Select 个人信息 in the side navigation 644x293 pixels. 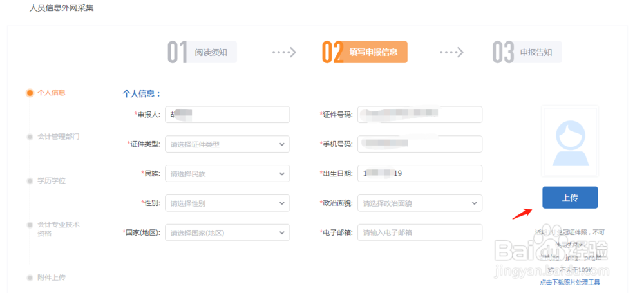coord(52,93)
